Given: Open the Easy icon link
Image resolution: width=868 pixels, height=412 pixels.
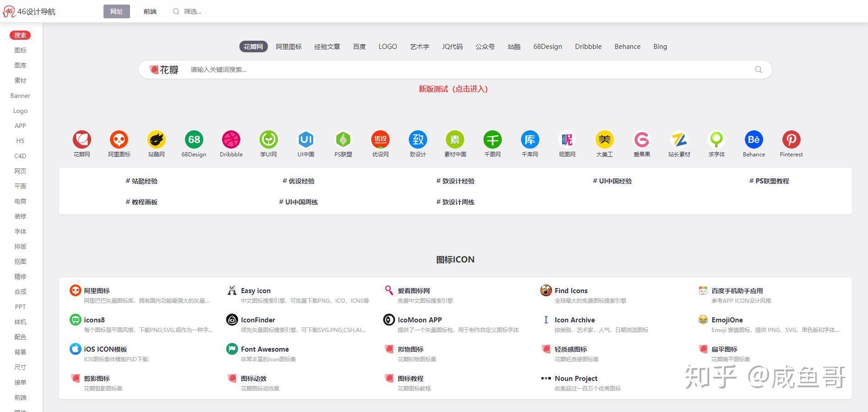Looking at the screenshot, I should click(256, 291).
